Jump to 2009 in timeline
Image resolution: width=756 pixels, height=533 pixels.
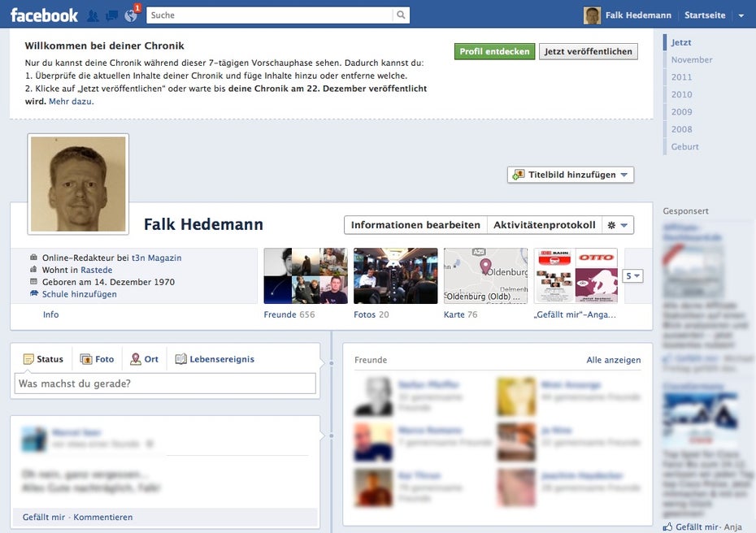(681, 112)
